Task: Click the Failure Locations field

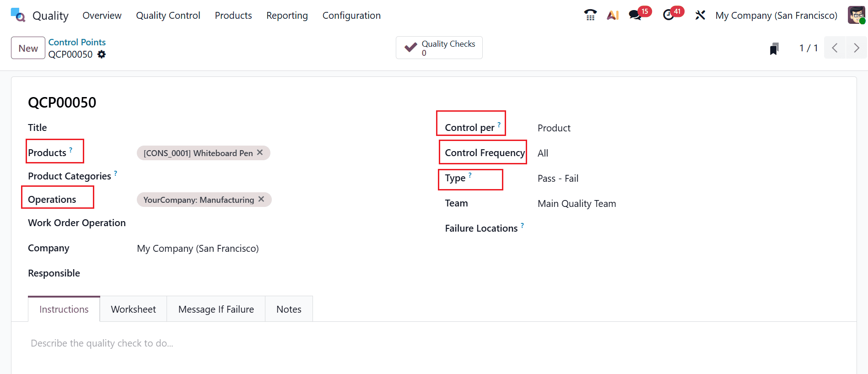Action: [689, 228]
